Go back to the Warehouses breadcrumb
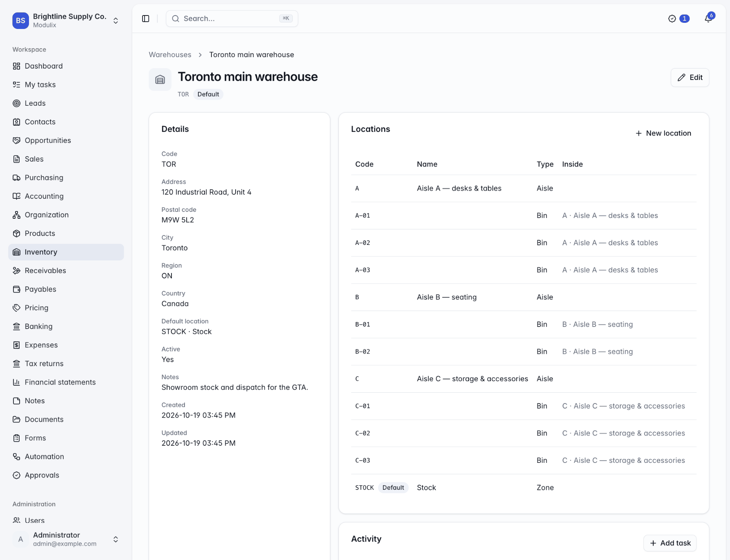 coord(170,55)
